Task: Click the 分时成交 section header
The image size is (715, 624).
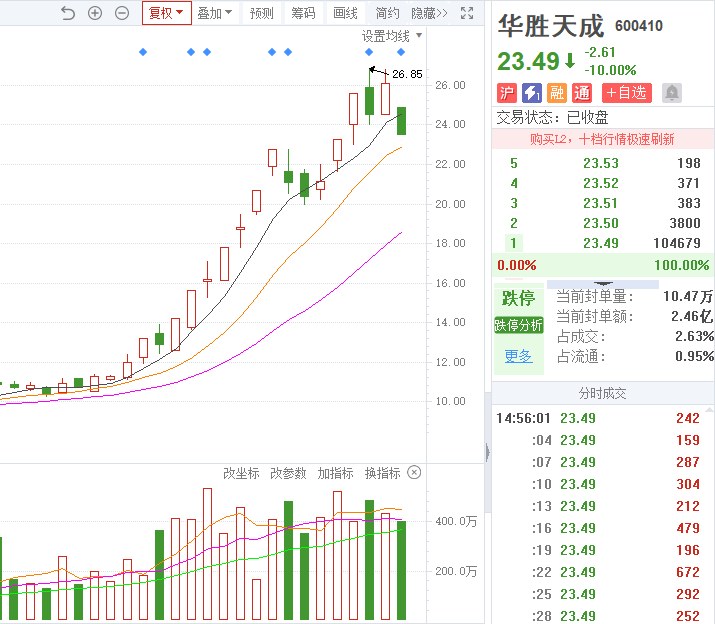Action: click(x=603, y=393)
